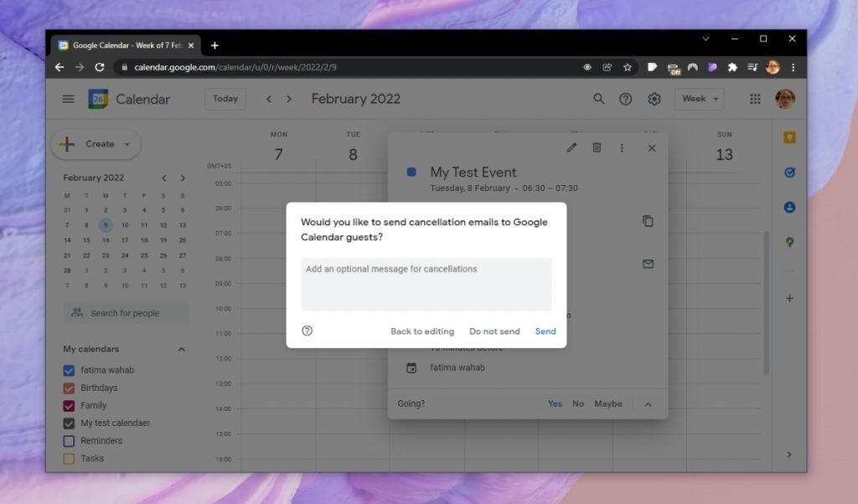Open the help icon in cancellation dialog

307,331
